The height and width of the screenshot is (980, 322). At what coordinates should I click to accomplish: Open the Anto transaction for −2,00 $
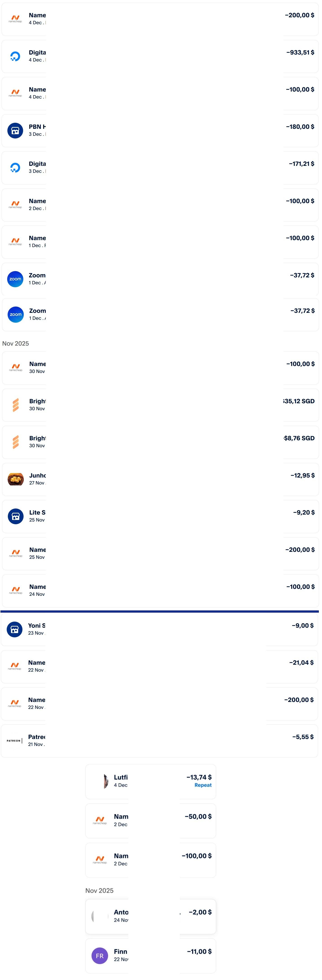pos(150,916)
